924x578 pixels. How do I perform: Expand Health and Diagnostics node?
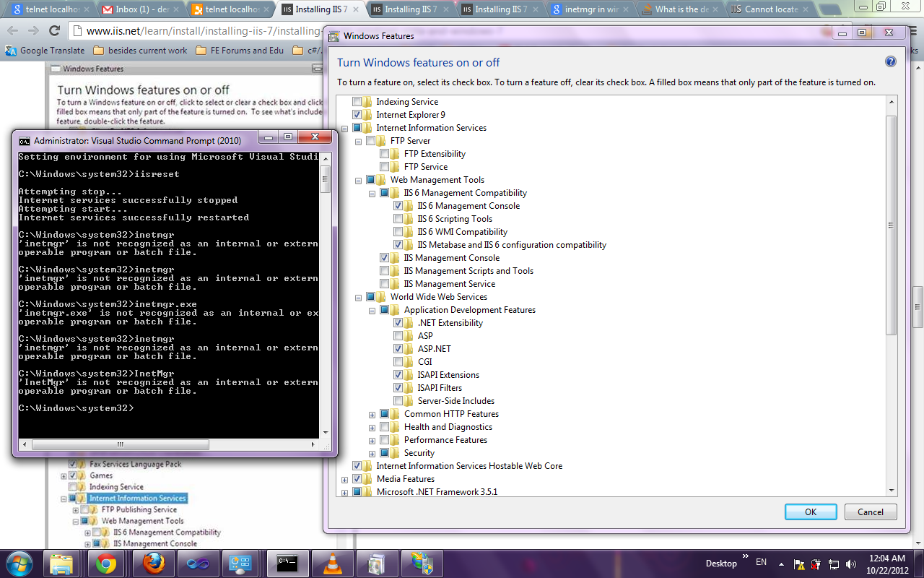coord(372,427)
